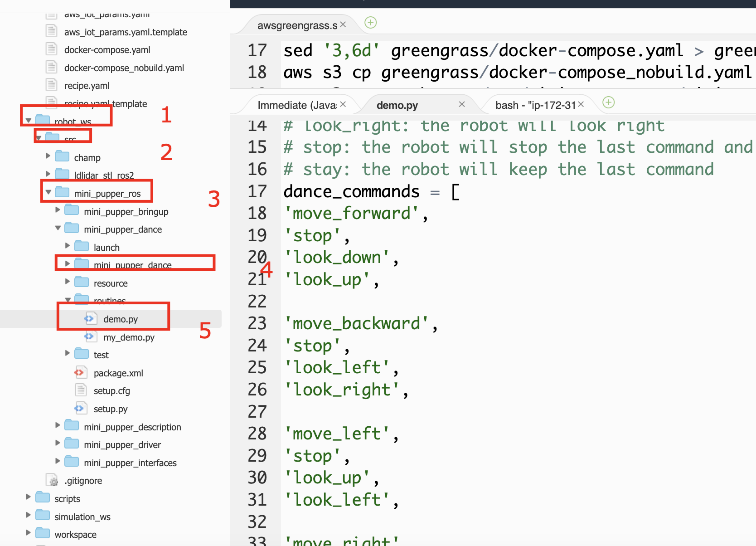Click the my_demo.py file icon
Viewport: 756px width, 546px height.
(90, 337)
